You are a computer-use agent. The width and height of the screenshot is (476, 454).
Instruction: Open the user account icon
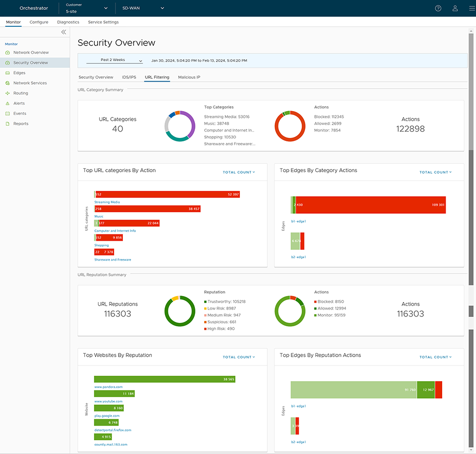[455, 8]
